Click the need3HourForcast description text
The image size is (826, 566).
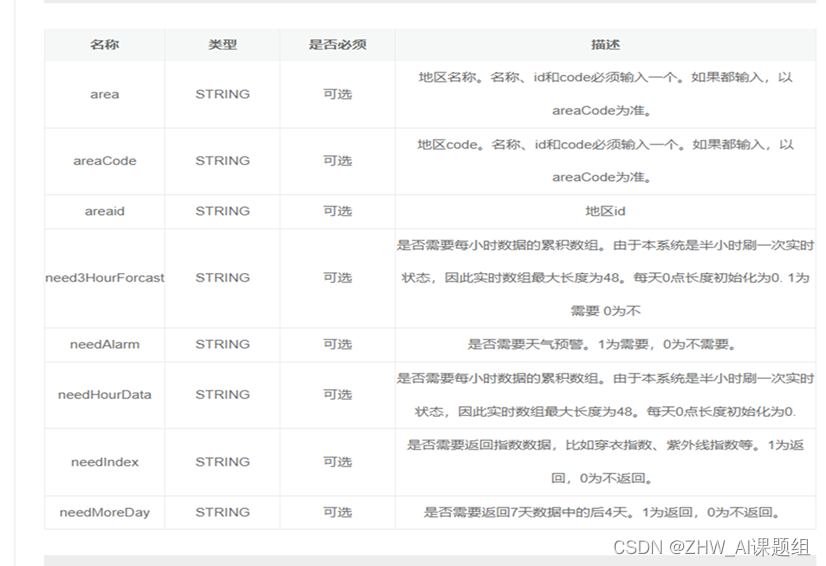point(605,278)
